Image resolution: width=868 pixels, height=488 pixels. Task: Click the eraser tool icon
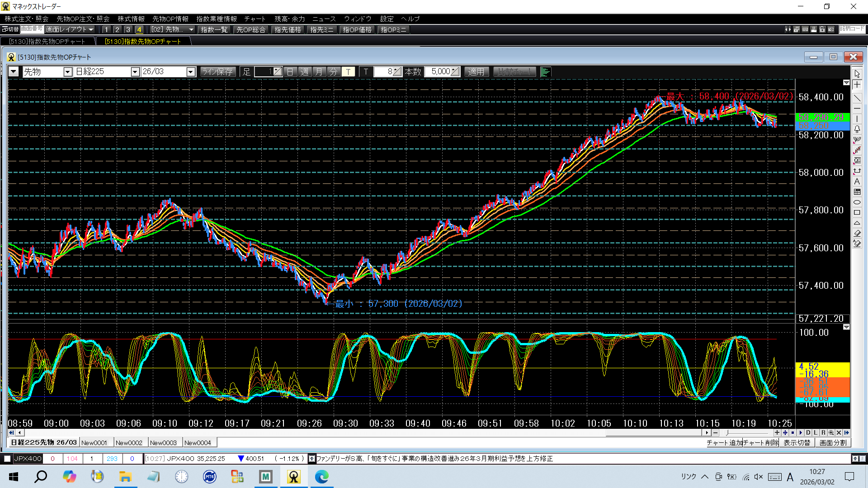(857, 233)
